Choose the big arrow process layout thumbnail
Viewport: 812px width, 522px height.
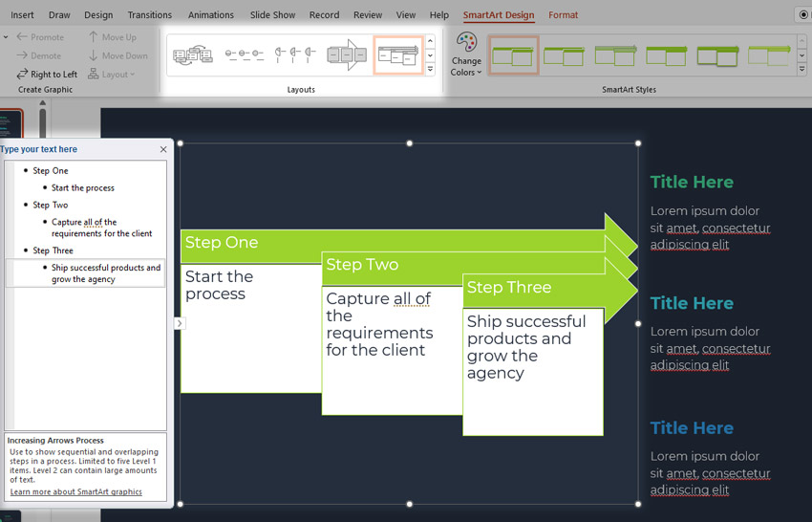pyautogui.click(x=347, y=54)
